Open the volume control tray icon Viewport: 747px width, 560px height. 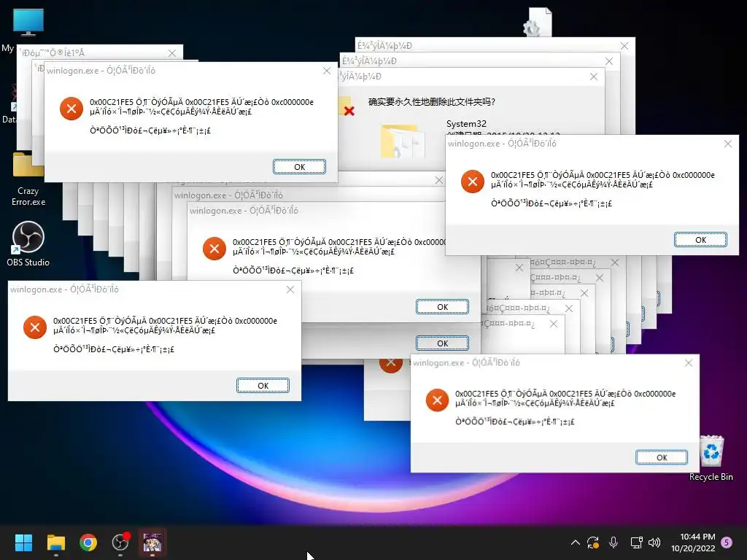654,542
